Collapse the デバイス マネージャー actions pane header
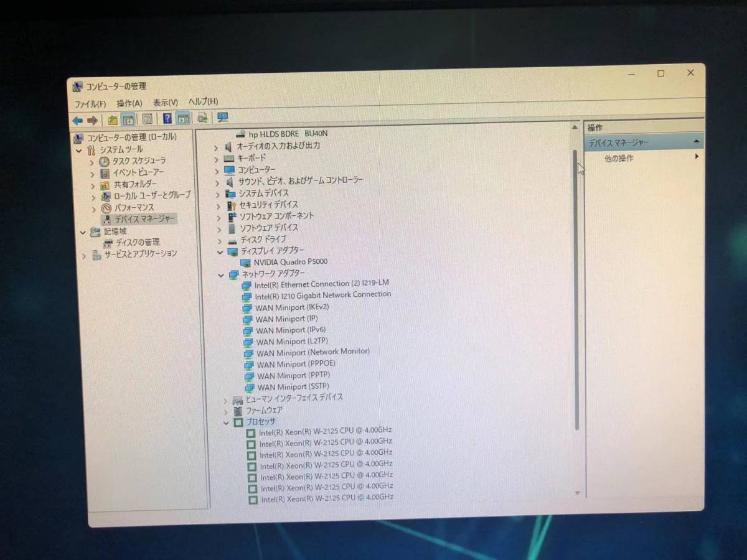The image size is (747, 560). (x=696, y=142)
